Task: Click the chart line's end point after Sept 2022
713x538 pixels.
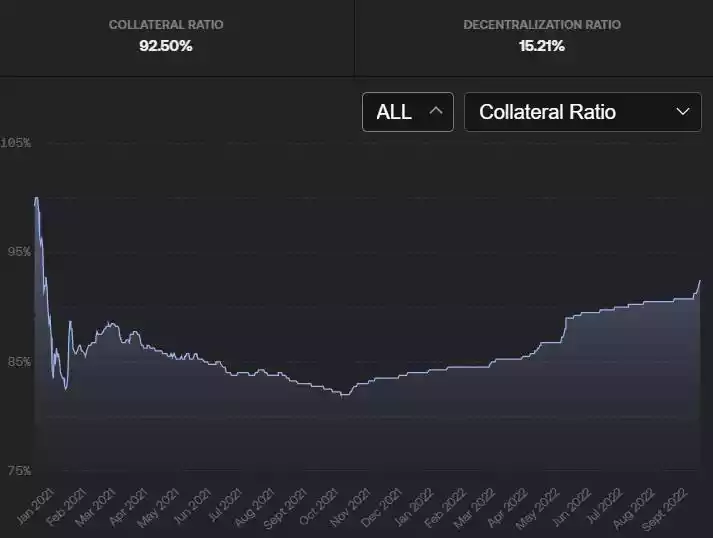Action: pos(700,281)
